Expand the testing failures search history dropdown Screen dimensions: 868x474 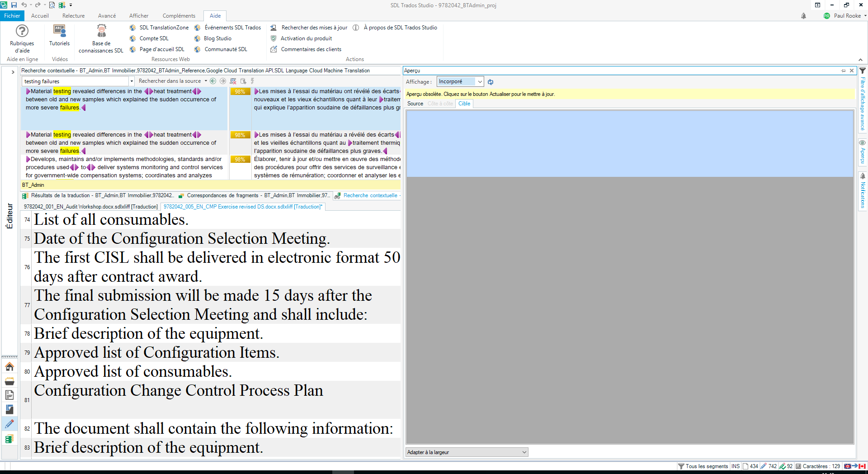click(x=132, y=81)
